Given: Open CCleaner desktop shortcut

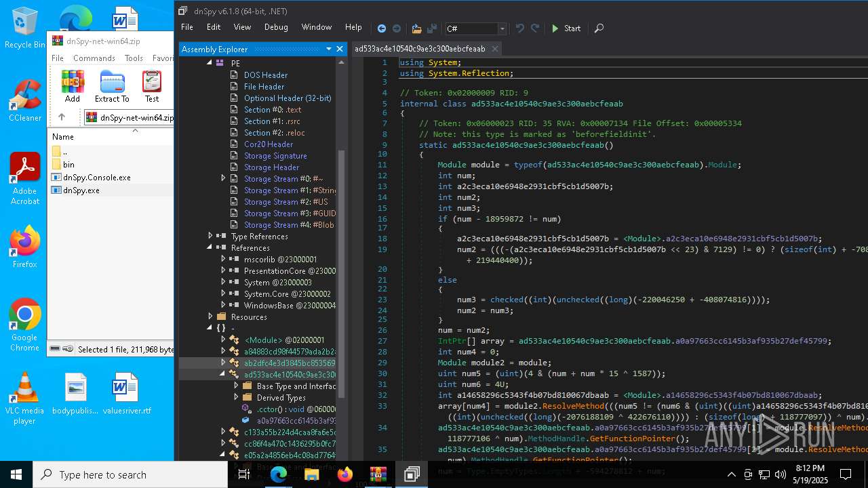Looking at the screenshot, I should click(x=25, y=102).
